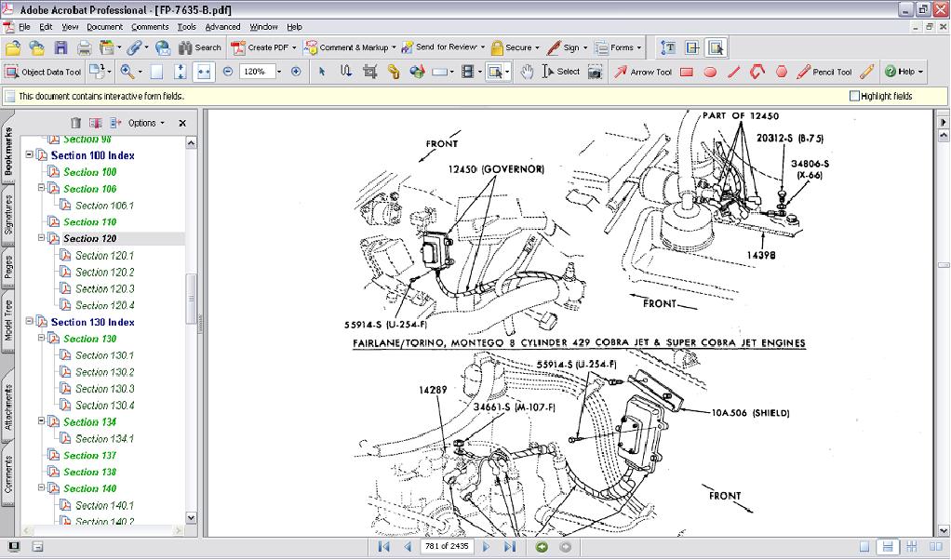Click the bookmarks panel scroll down arrow

click(x=191, y=517)
